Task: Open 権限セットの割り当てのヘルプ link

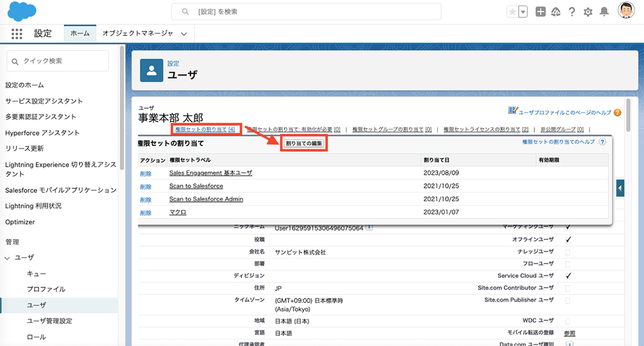Action: pos(558,142)
